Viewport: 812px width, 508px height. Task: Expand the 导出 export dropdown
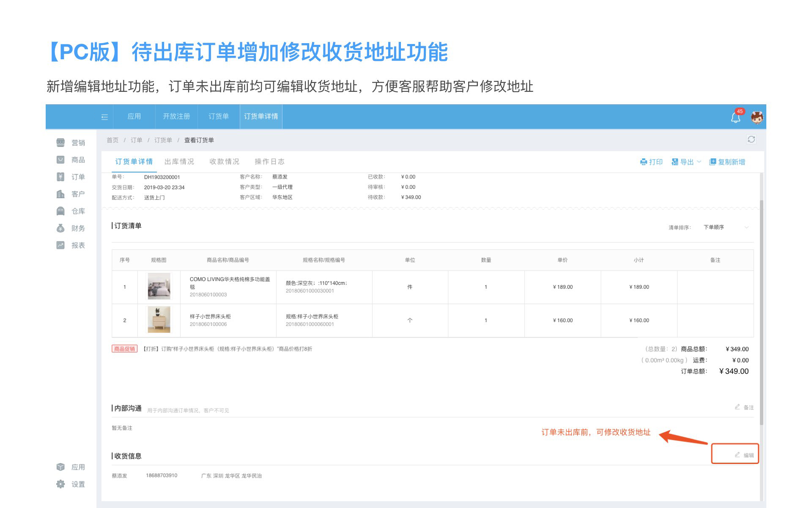pos(686,162)
